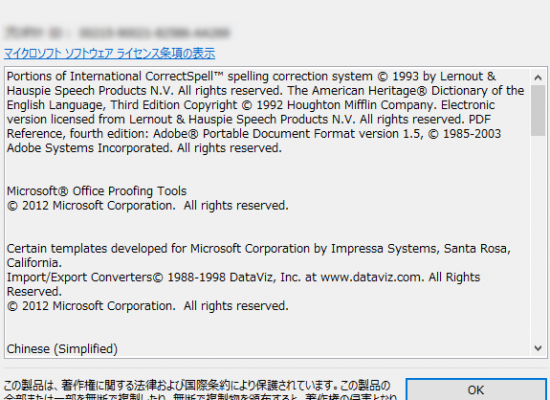Click the line starting 'version licensed from Lernout'

249,120
